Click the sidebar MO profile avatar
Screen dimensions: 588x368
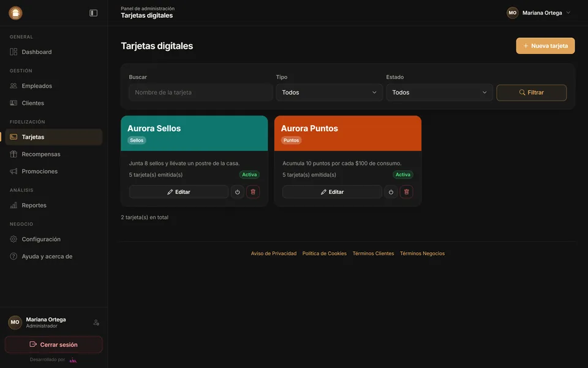(x=15, y=322)
